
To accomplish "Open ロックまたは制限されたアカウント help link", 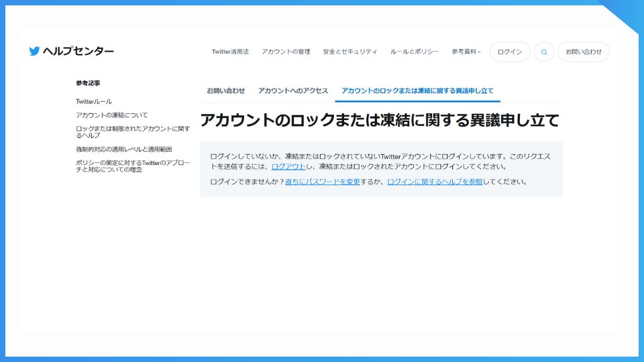I will (133, 131).
